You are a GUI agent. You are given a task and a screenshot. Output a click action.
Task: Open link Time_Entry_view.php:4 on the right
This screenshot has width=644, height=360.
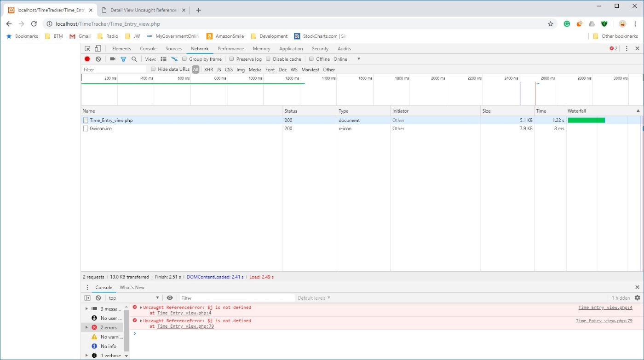[605, 307]
